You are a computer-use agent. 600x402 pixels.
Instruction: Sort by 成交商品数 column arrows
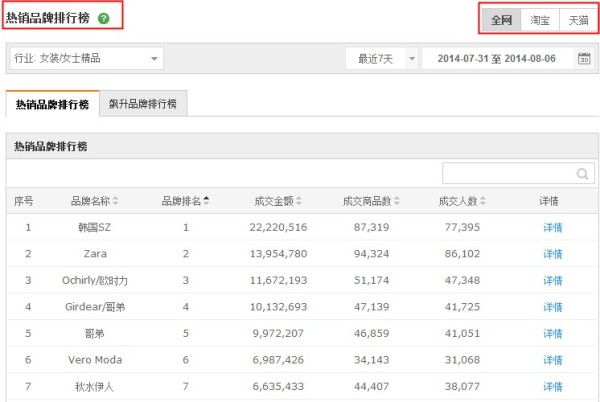point(397,201)
